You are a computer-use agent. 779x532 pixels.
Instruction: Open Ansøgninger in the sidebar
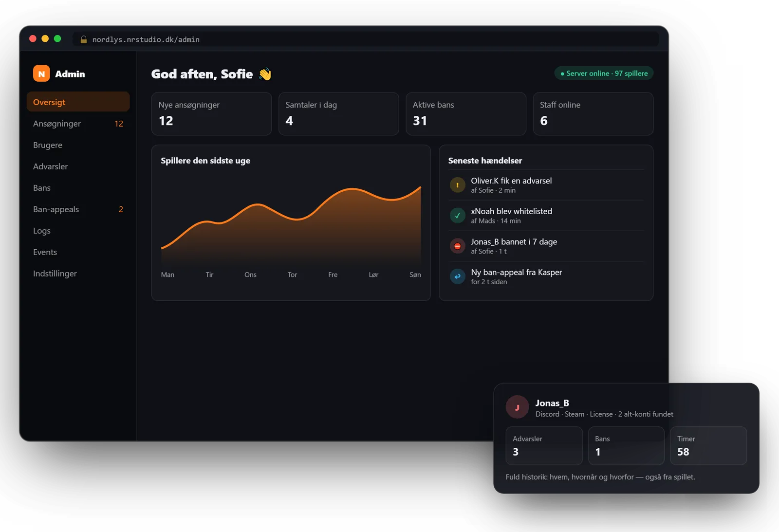[x=78, y=124]
